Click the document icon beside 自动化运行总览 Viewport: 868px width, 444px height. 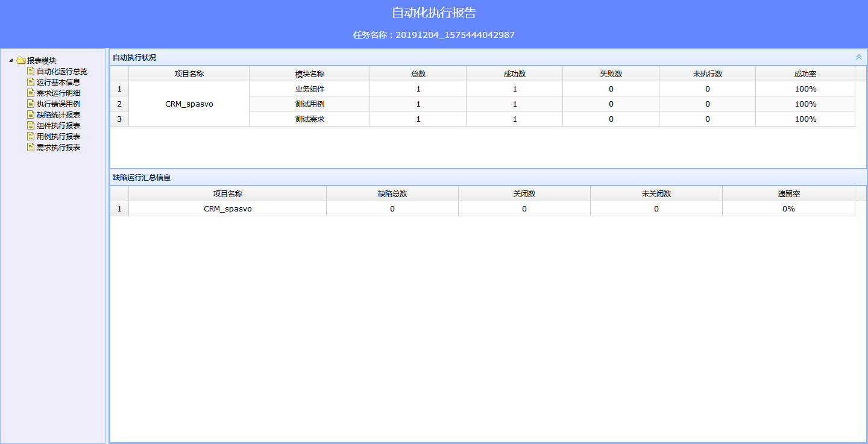pyautogui.click(x=31, y=71)
